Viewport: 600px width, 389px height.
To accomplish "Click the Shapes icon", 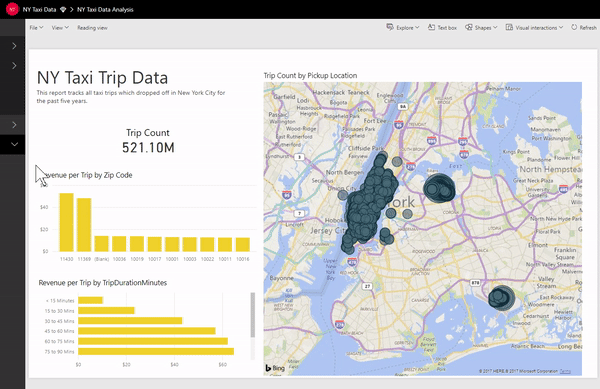I will click(469, 27).
